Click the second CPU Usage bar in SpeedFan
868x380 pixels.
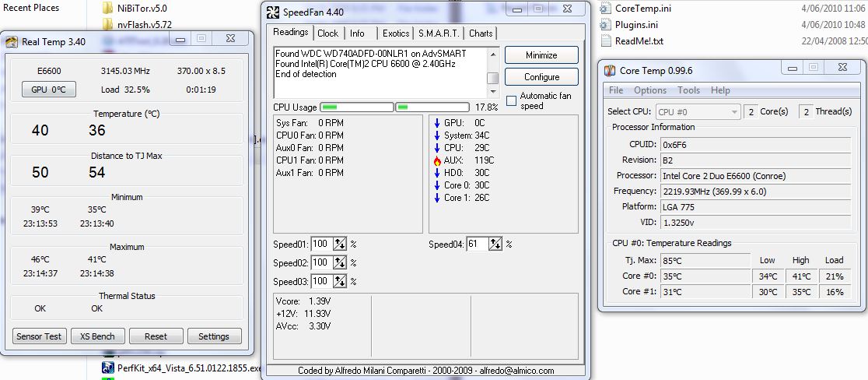432,107
